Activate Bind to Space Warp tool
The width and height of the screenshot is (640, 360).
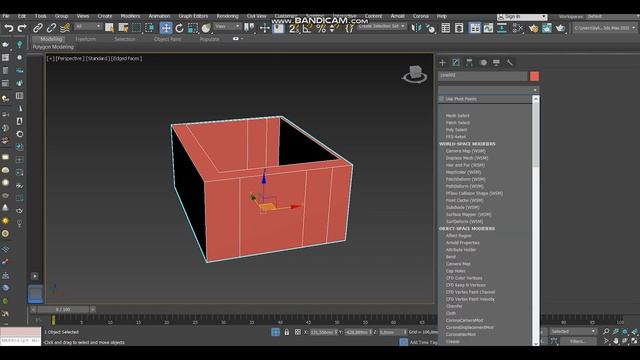click(x=64, y=28)
